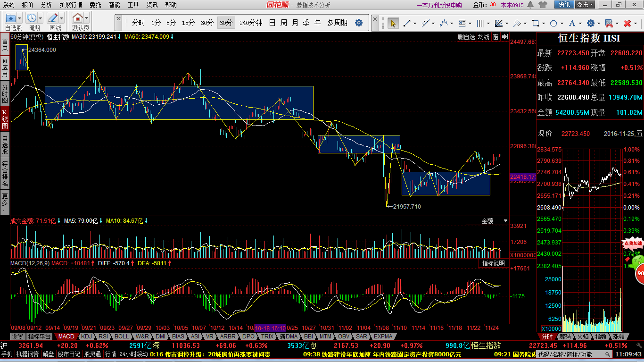The height and width of the screenshot is (362, 644).
Task: Click the MA60 arrow indicator
Action: 172,37
